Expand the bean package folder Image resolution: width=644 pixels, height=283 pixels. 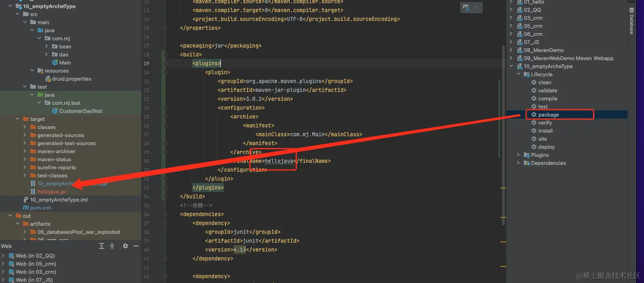[47, 47]
